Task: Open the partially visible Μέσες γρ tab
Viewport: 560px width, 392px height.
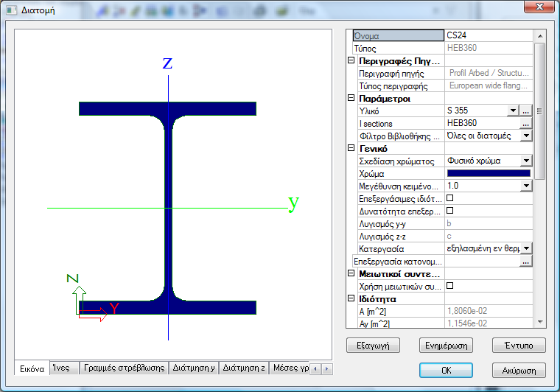Action: pyautogui.click(x=290, y=368)
